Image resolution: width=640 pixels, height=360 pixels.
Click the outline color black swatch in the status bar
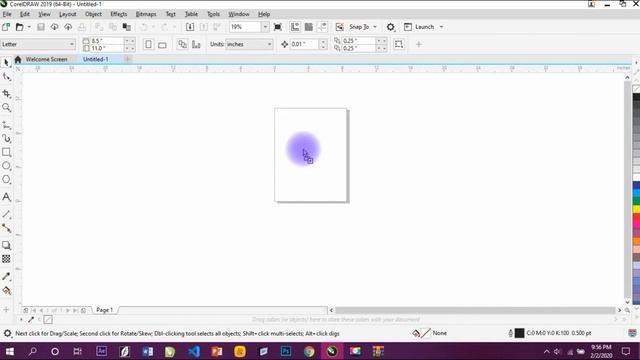click(519, 333)
